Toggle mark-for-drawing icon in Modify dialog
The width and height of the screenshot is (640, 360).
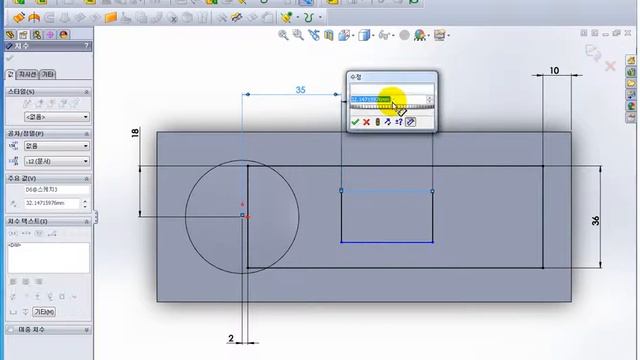410,122
